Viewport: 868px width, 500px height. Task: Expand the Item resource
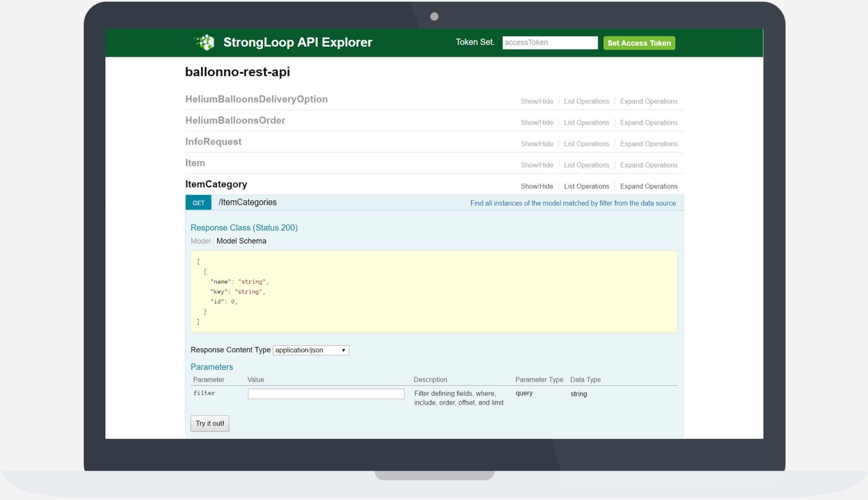coord(195,163)
